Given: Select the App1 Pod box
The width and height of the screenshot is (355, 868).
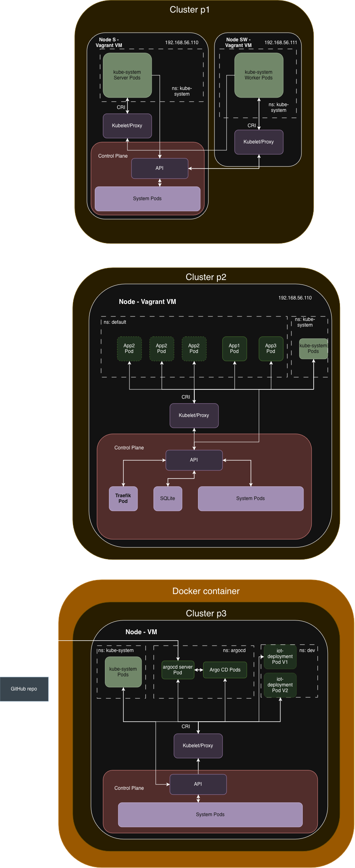Looking at the screenshot, I should coord(235,348).
